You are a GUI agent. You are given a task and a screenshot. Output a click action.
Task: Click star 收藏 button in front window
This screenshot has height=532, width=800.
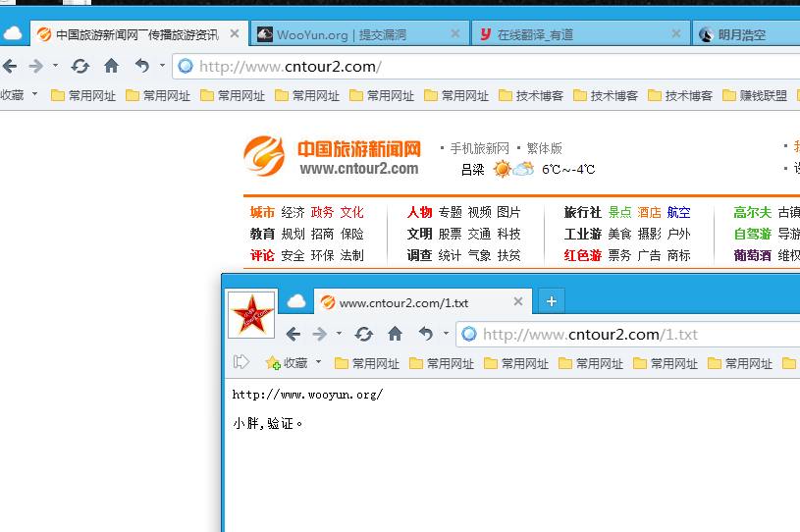point(287,363)
